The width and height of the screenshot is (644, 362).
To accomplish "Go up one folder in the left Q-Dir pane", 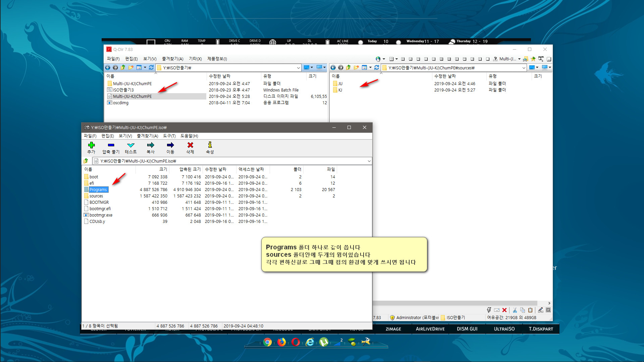I will 123,68.
